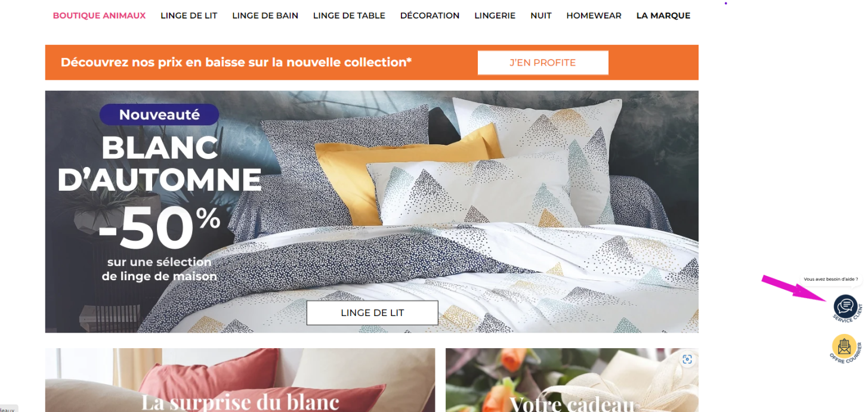Open the Blanc d'Automne hero banner
Screen dimensions: 868x412
coord(372,212)
